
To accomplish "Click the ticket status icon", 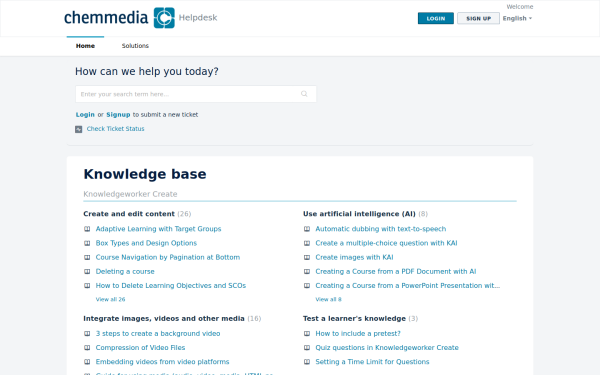I will point(78,129).
